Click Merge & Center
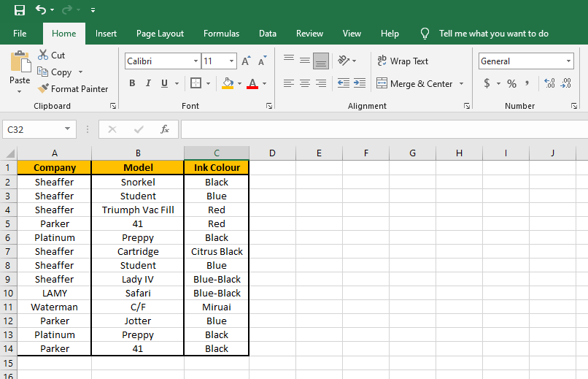This screenshot has height=379, width=588. click(415, 83)
